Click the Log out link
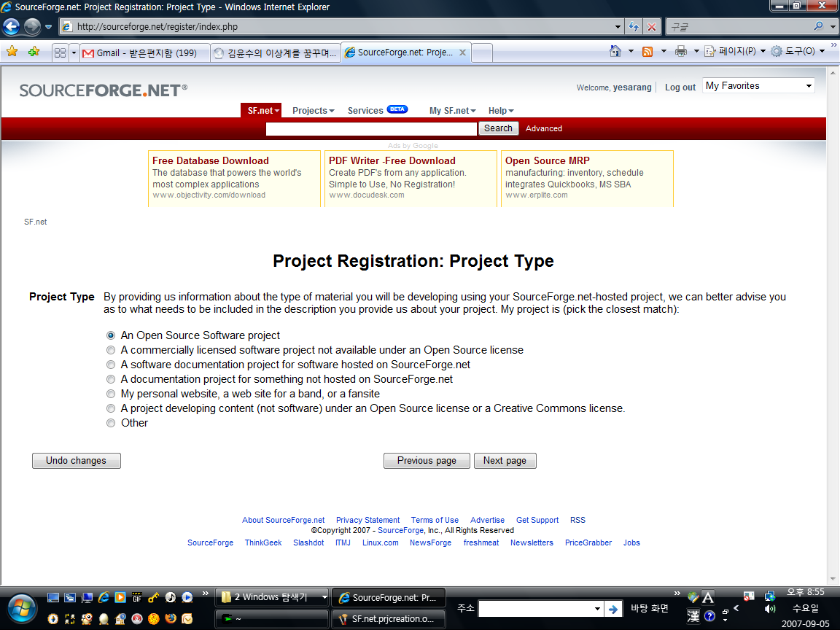 (x=680, y=87)
